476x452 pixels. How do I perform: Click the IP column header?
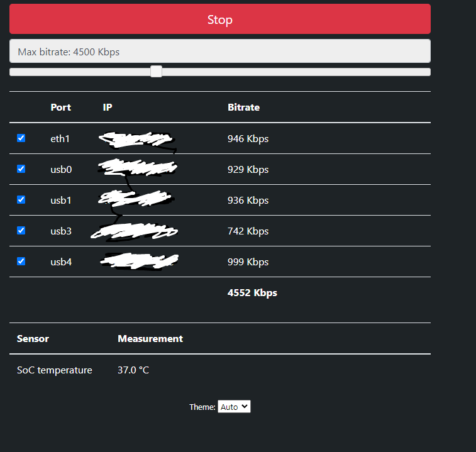pos(108,107)
